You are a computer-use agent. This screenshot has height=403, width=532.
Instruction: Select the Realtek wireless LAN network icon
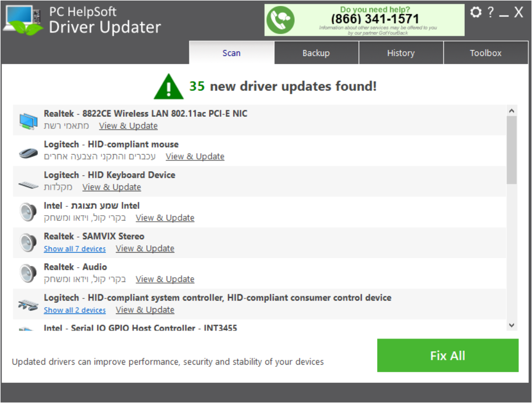click(28, 120)
